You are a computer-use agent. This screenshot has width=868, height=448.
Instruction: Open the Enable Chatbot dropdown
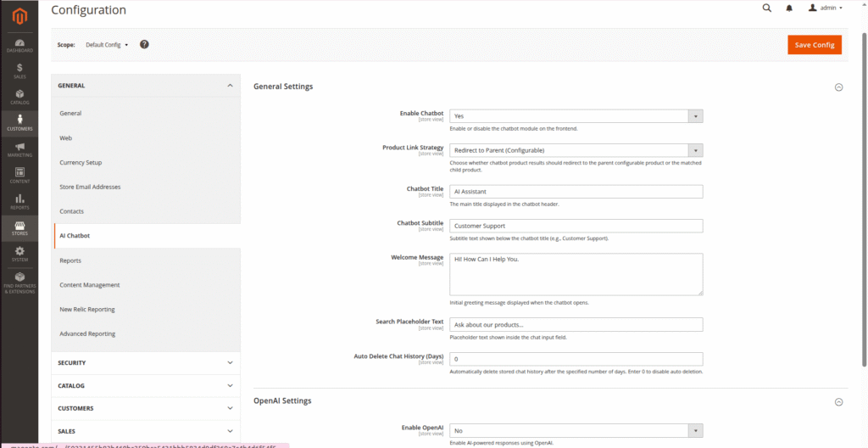click(576, 116)
